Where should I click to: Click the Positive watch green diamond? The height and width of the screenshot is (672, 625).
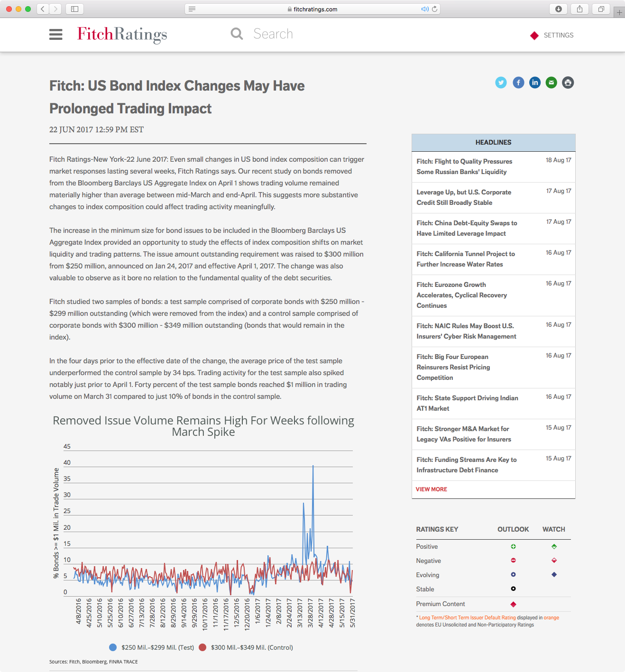pos(554,547)
